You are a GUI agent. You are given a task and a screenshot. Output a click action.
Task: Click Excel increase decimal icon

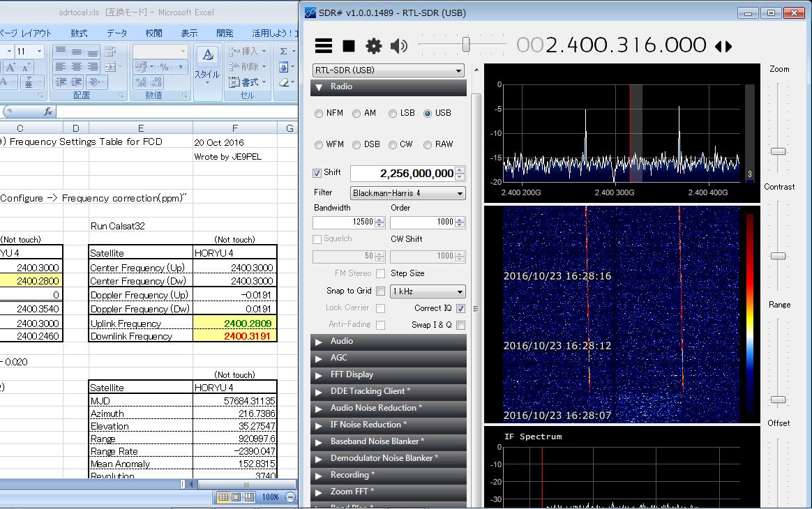(142, 82)
